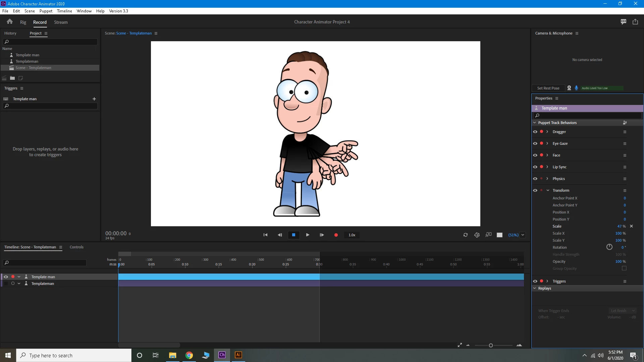Image resolution: width=644 pixels, height=362 pixels.
Task: Click the Set Rest Pose button
Action: tap(548, 88)
